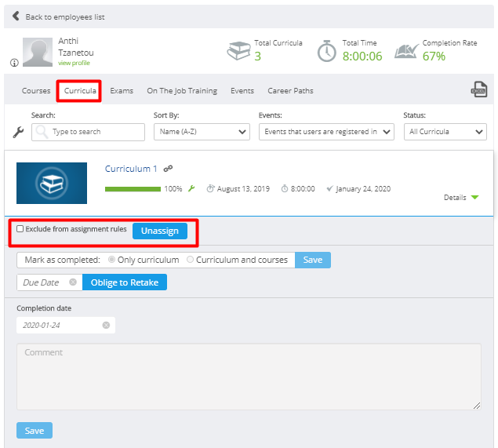Image resolution: width=498 pixels, height=448 pixels.
Task: Click the Unassign button
Action: point(160,231)
